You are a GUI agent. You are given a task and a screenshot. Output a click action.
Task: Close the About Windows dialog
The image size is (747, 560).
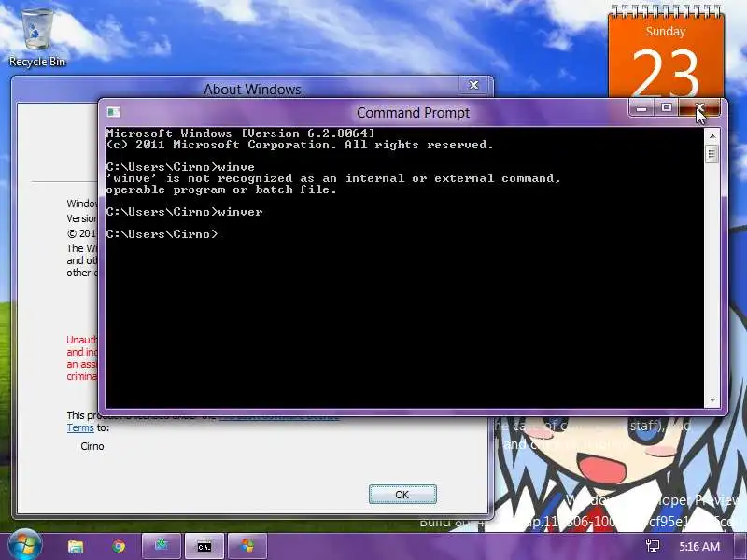473,85
